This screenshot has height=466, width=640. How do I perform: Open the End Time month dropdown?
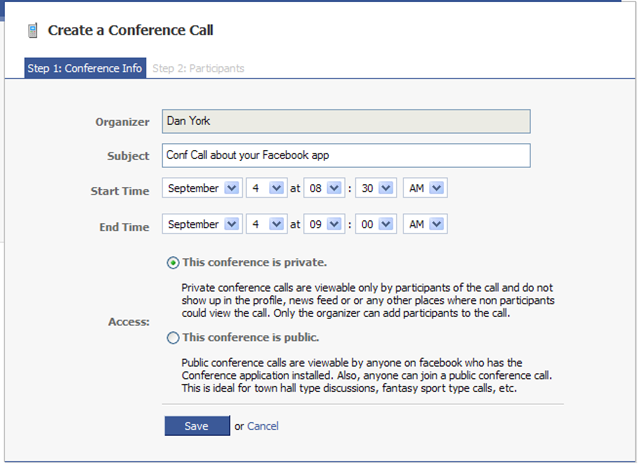tap(203, 225)
